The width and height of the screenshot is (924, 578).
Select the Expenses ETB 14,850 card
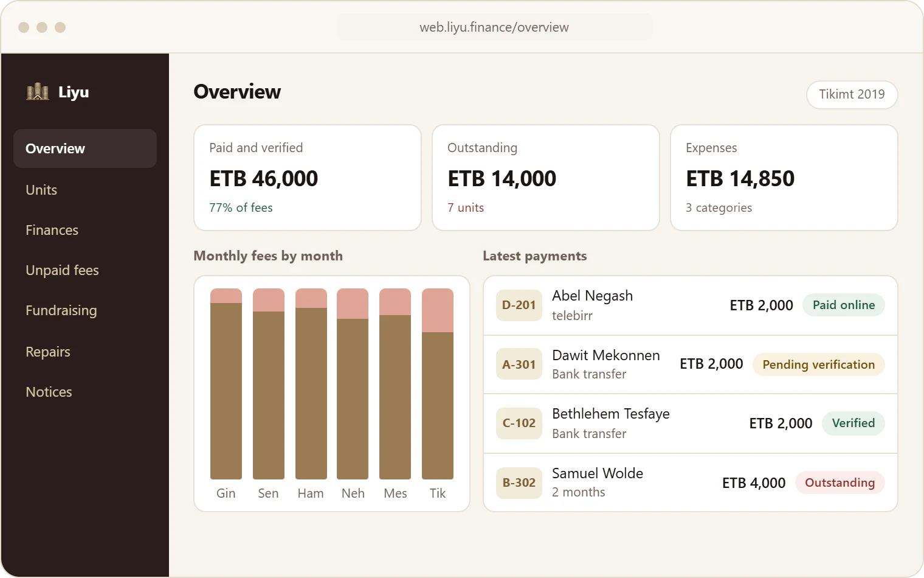pos(784,178)
